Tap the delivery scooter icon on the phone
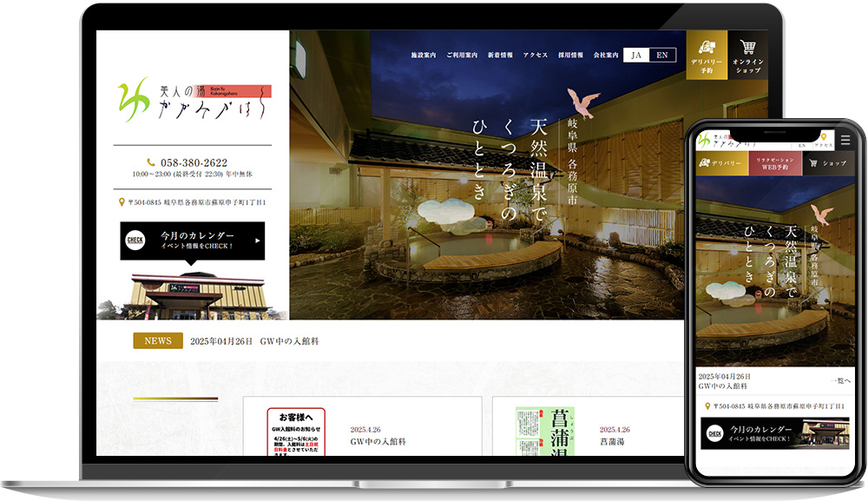The image size is (868, 501). coord(704,162)
